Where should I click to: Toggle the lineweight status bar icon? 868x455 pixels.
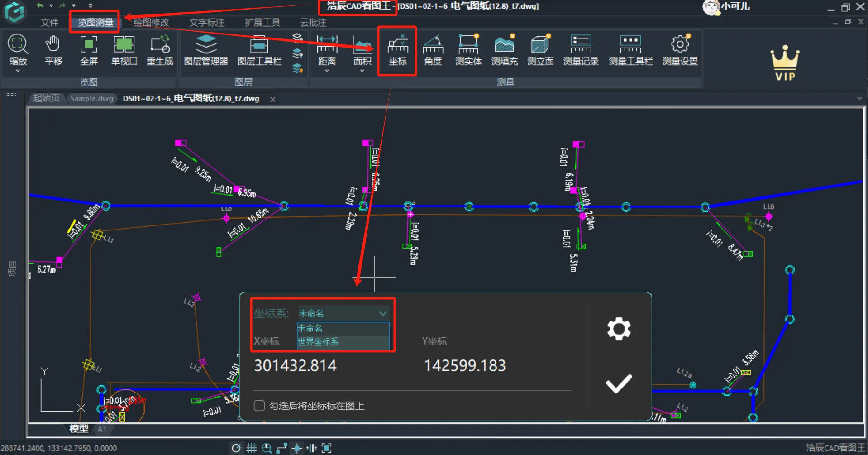(x=311, y=448)
